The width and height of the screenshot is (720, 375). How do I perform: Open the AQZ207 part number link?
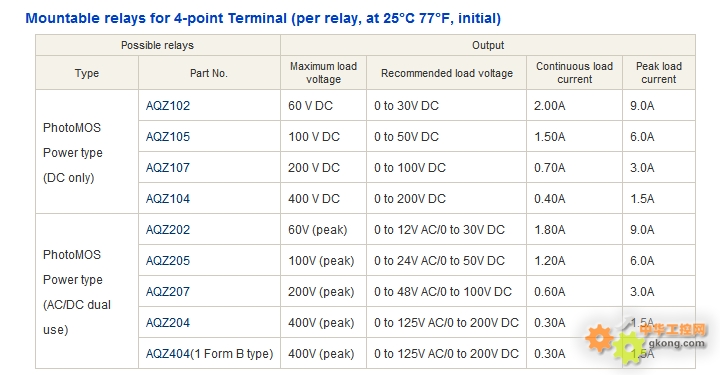[168, 291]
